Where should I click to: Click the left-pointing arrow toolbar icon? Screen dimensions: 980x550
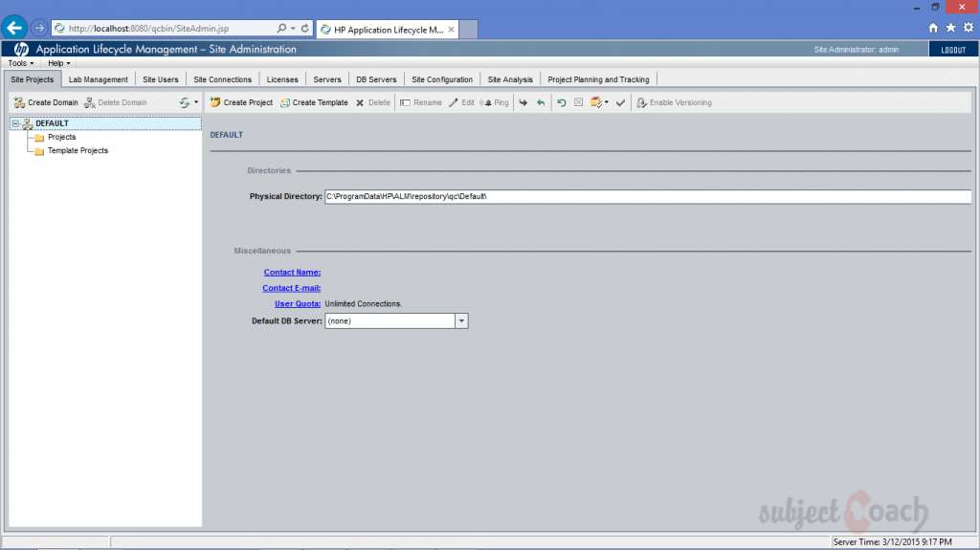(x=541, y=102)
